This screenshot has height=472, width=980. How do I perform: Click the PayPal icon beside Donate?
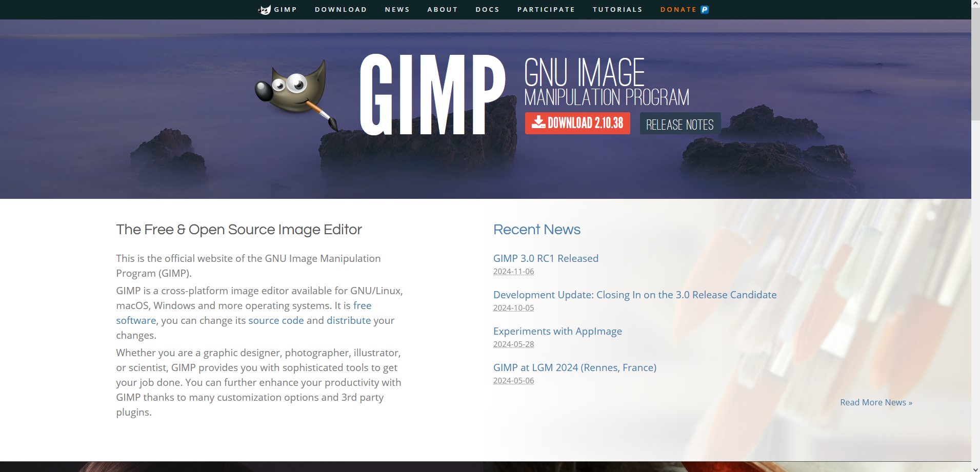705,10
